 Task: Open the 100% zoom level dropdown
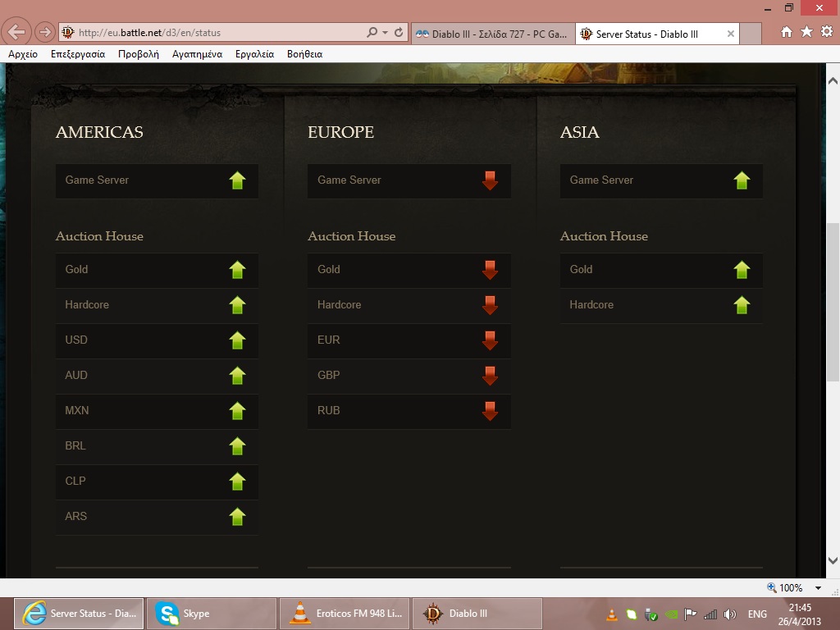tap(818, 587)
